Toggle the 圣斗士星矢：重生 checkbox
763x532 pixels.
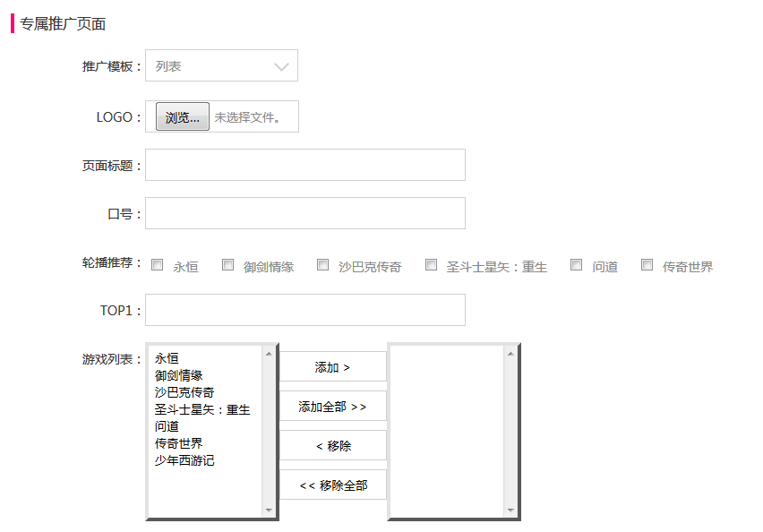(432, 264)
